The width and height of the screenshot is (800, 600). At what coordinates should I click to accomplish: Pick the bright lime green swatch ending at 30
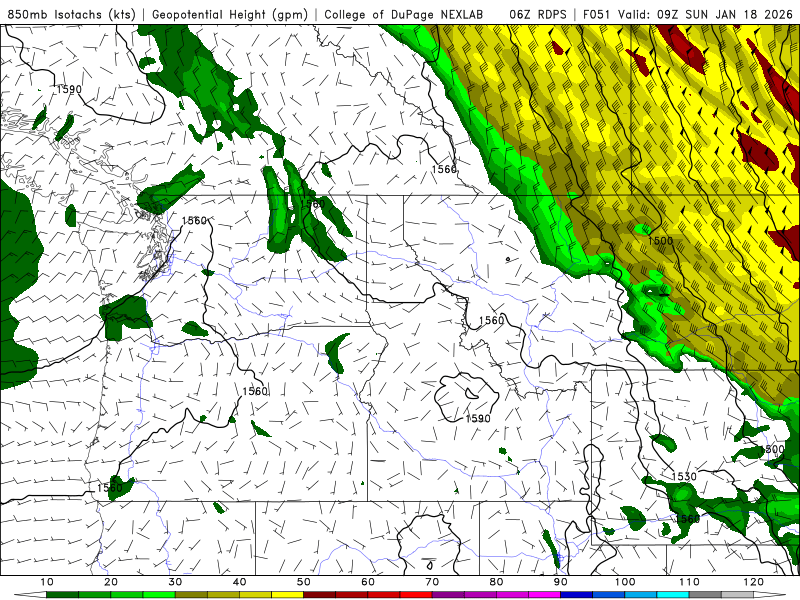159,595
